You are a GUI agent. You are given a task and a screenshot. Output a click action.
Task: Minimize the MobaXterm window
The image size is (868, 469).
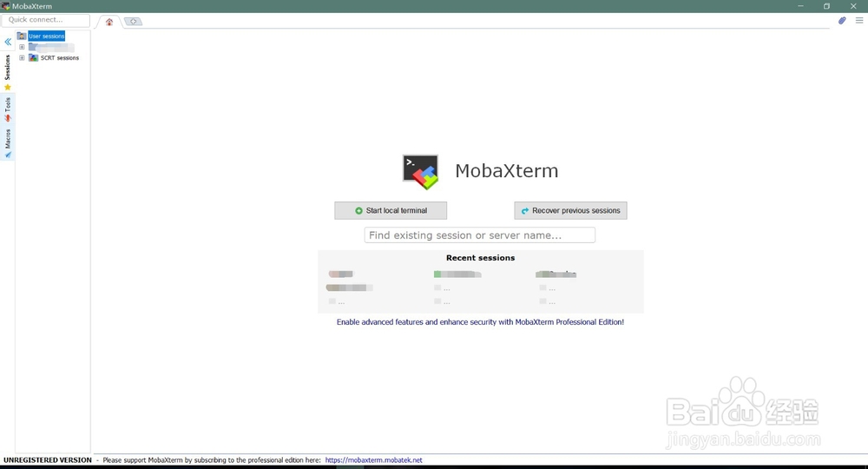click(x=800, y=6)
